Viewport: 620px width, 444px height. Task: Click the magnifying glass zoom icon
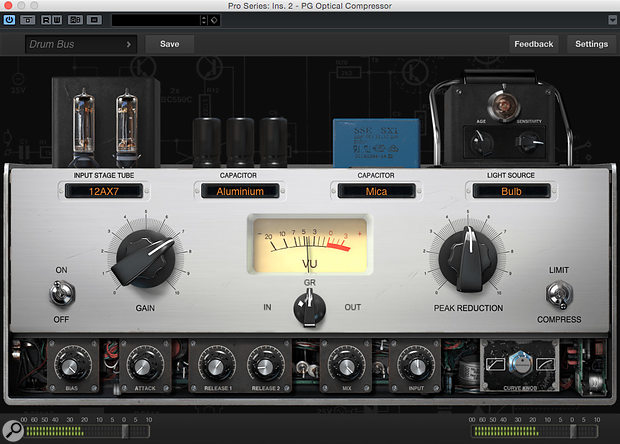pyautogui.click(x=13, y=431)
